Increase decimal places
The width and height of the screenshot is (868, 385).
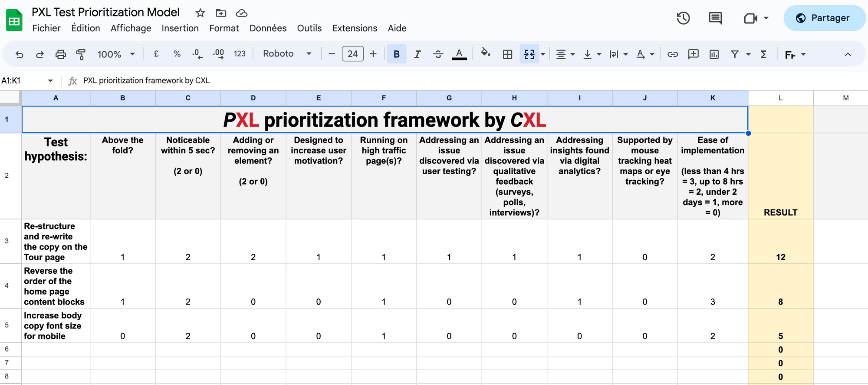(218, 54)
